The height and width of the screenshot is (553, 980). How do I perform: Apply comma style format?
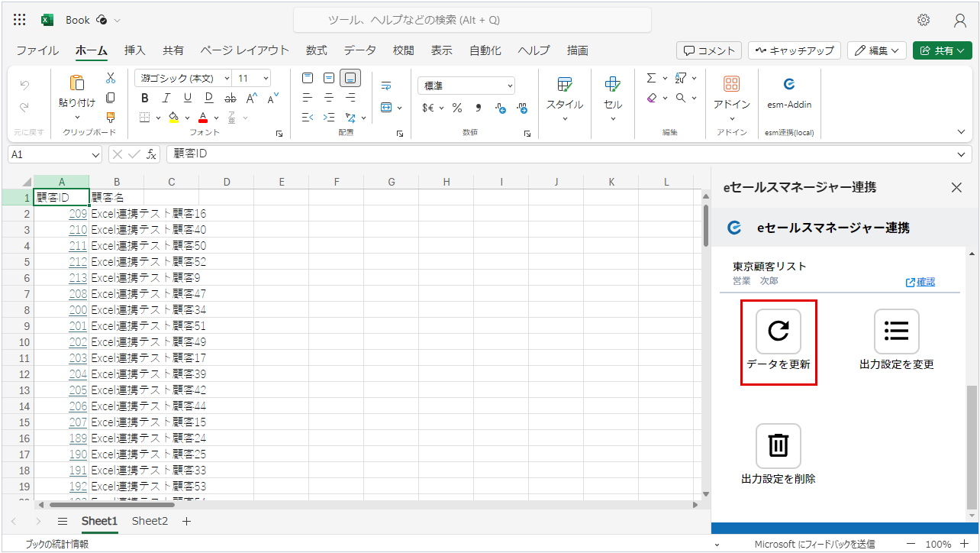coord(479,108)
